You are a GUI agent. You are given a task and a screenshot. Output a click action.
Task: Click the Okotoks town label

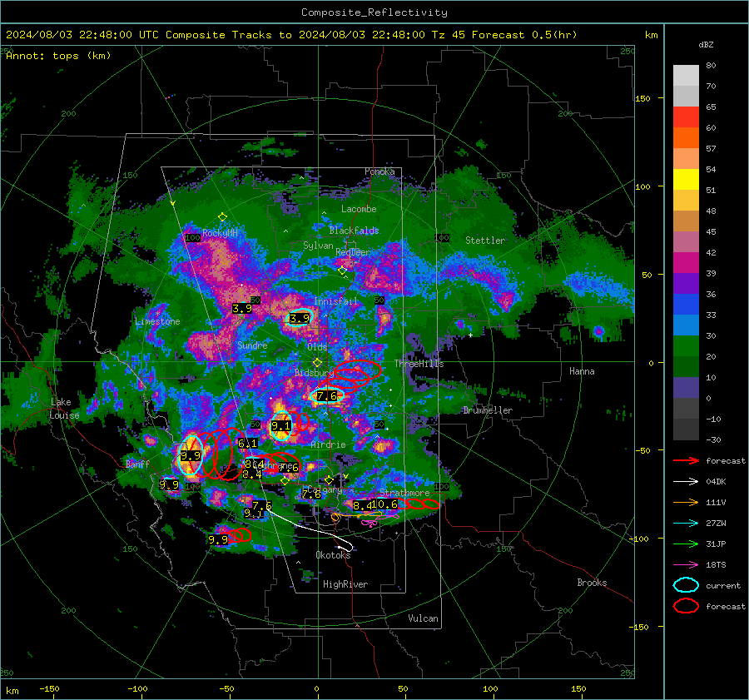tap(333, 555)
